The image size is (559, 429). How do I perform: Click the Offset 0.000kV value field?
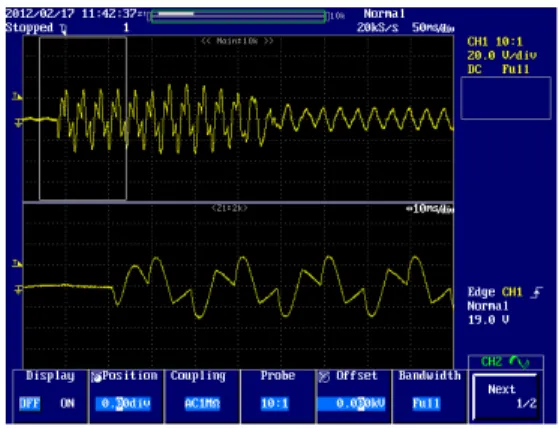pos(352,404)
